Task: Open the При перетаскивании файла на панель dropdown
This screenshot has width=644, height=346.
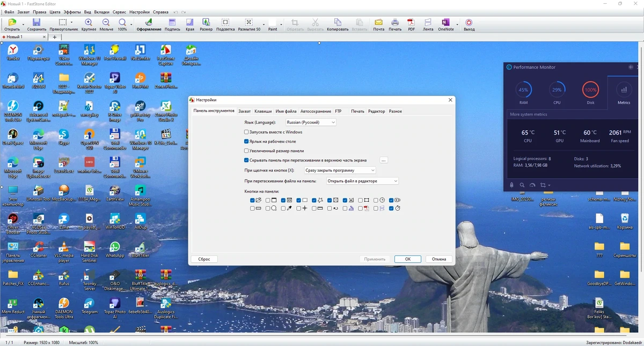Action: pyautogui.click(x=362, y=181)
